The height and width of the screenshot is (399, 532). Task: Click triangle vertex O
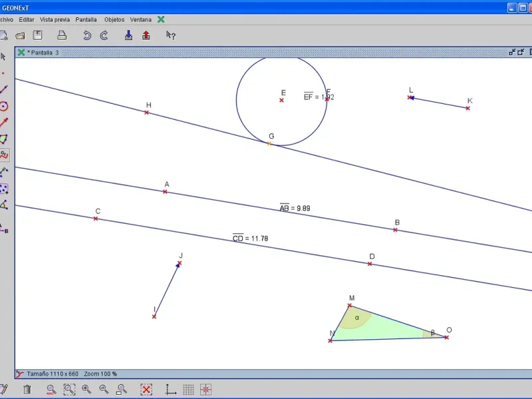(x=446, y=338)
